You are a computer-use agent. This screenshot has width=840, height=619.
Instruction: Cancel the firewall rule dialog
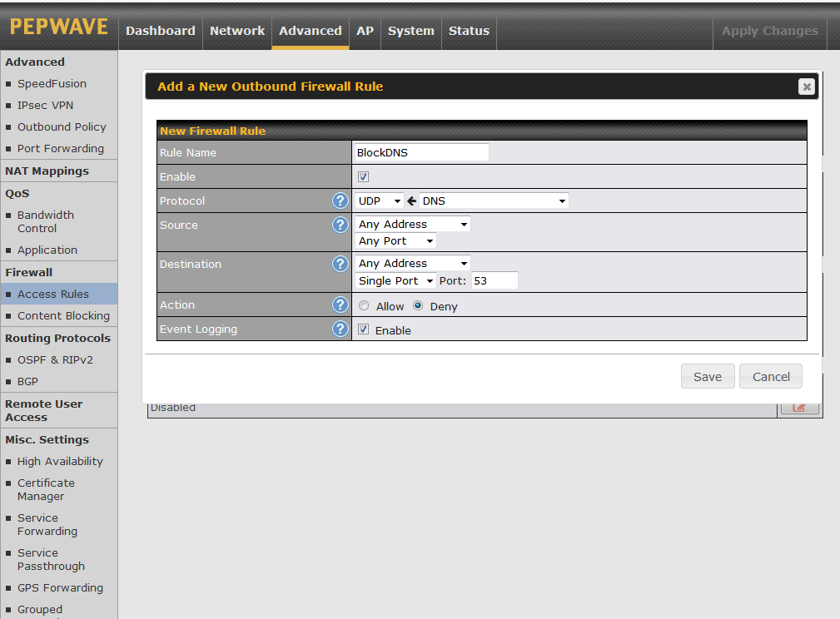pos(770,376)
